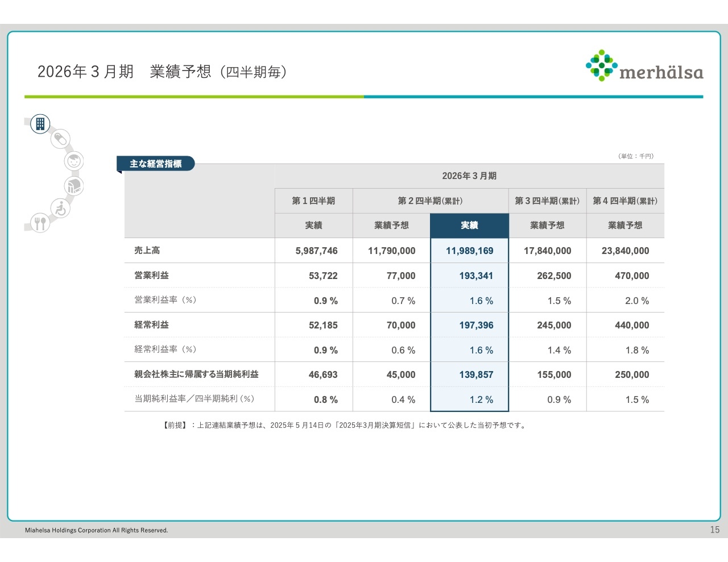Click the highlighted office building icon
Image resolution: width=728 pixels, height=562 pixels.
tap(40, 123)
